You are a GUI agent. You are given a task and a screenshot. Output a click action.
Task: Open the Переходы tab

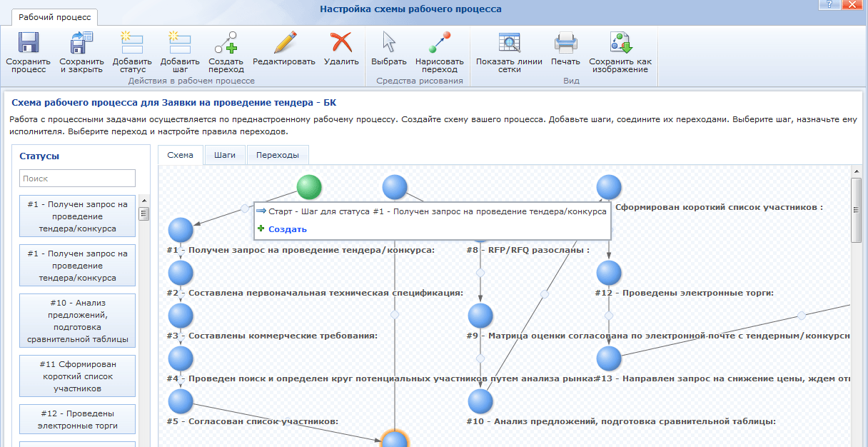[x=277, y=155]
